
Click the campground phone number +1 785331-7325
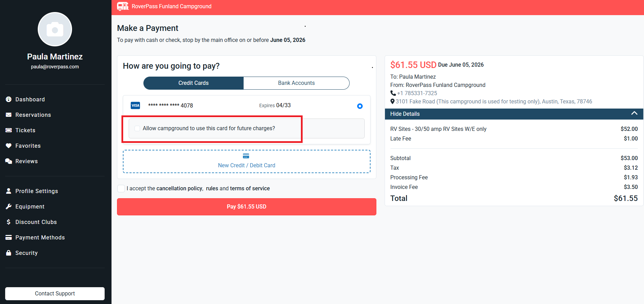coord(417,93)
